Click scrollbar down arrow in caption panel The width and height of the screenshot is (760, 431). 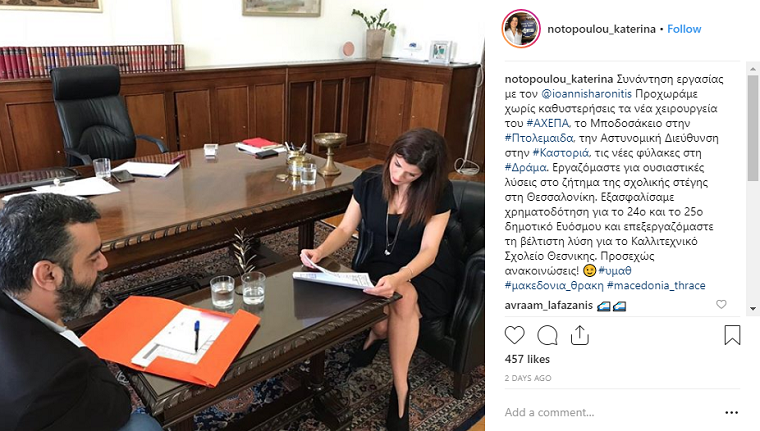coord(753,308)
